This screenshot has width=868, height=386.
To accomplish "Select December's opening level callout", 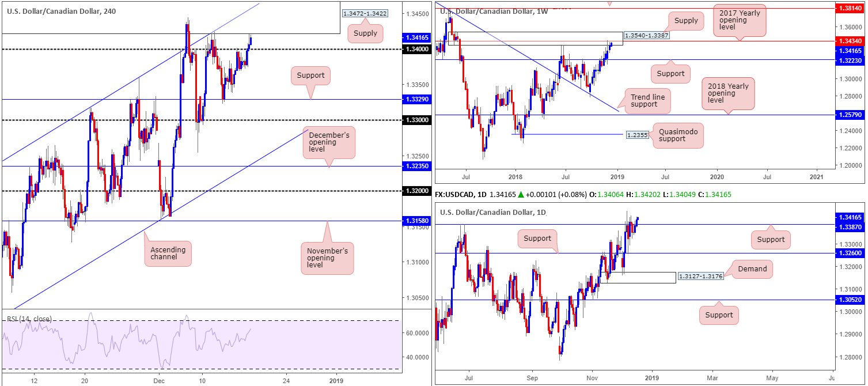I will point(328,143).
